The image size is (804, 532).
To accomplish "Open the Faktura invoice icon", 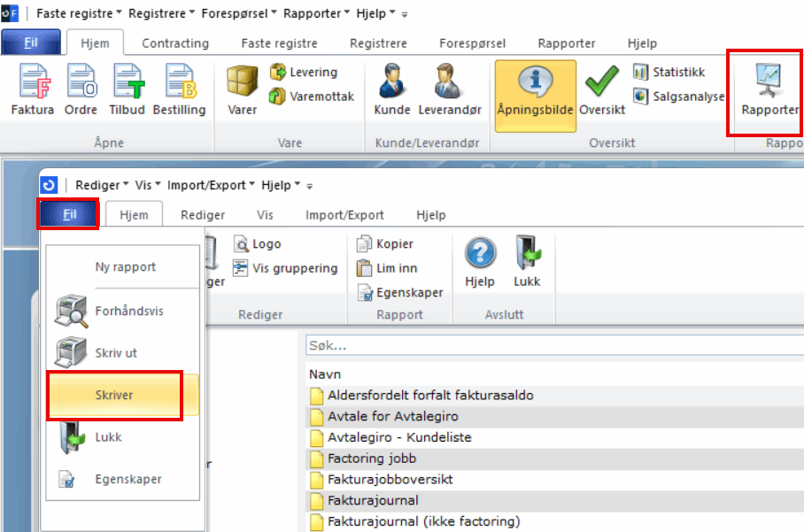I will coord(33,90).
